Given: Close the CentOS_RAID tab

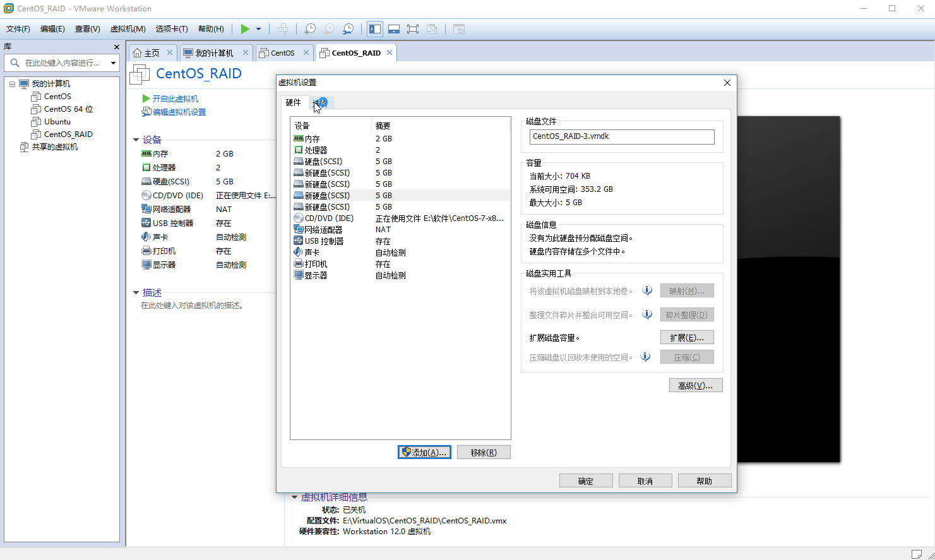Looking at the screenshot, I should click(x=390, y=52).
